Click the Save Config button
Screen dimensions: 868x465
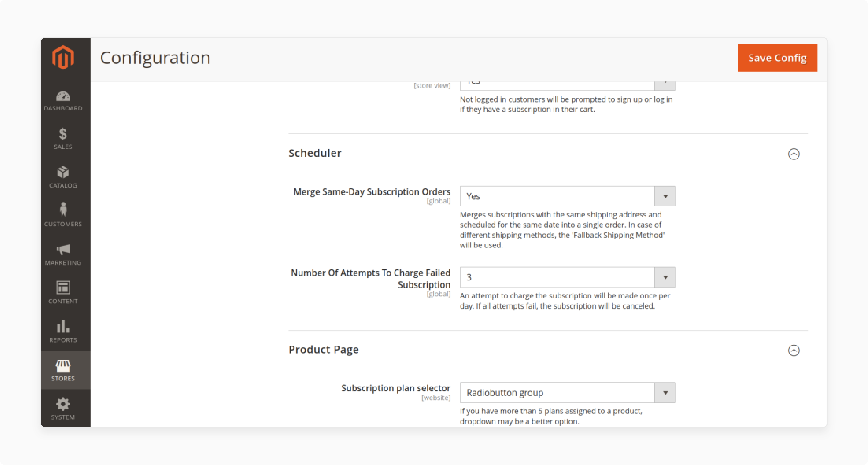coord(777,58)
